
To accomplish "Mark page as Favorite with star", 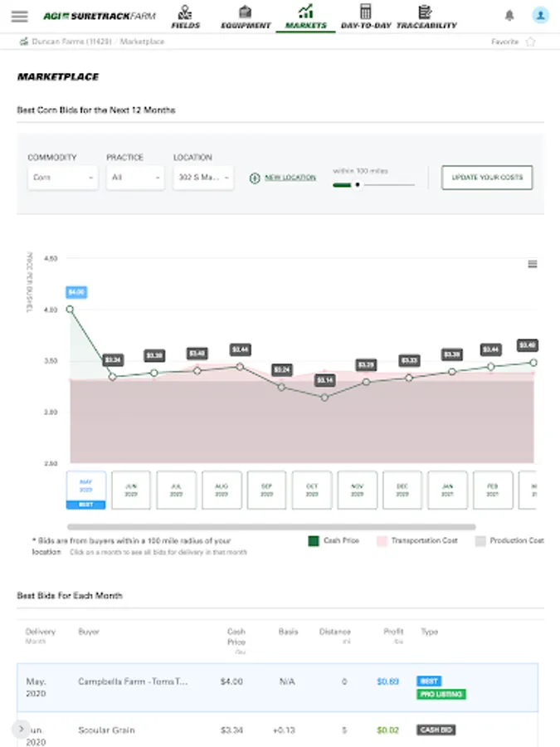I will point(531,41).
